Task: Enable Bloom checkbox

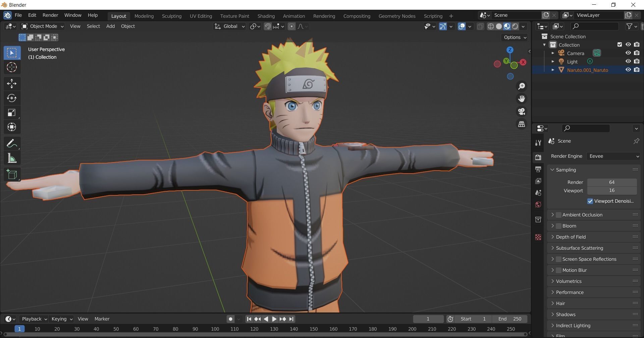Action: point(558,226)
